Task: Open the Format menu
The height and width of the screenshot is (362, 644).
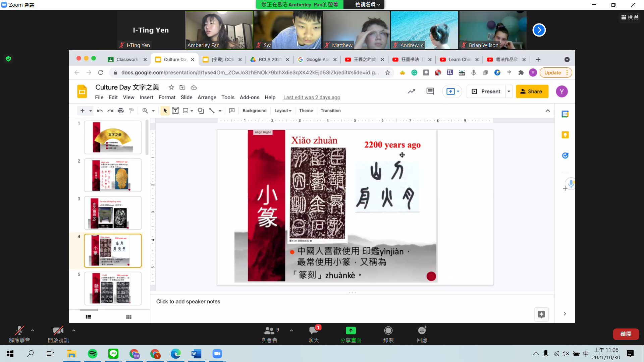Action: point(167,97)
